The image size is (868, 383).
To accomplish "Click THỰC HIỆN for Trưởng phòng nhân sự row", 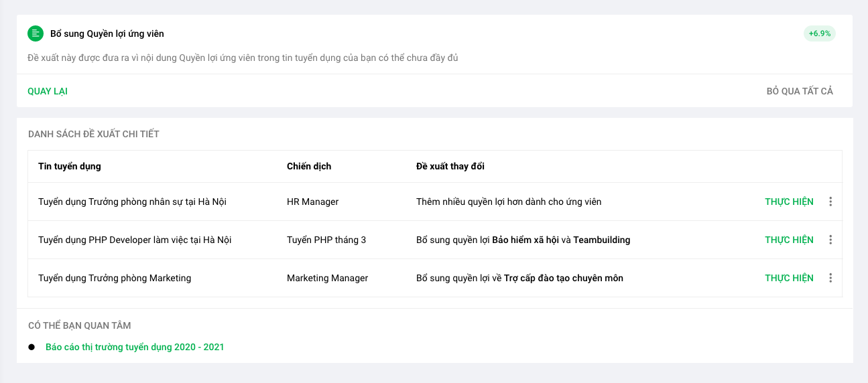I will pos(790,202).
